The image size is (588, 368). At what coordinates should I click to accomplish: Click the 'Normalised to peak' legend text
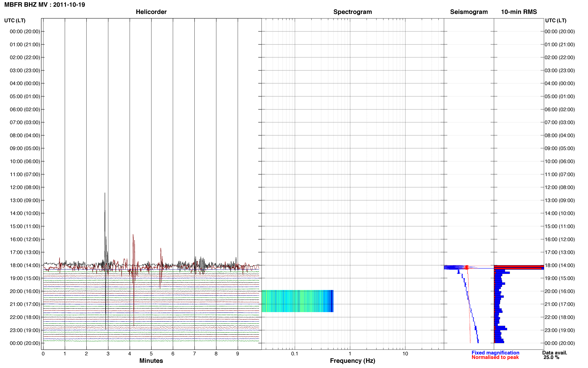(495, 357)
